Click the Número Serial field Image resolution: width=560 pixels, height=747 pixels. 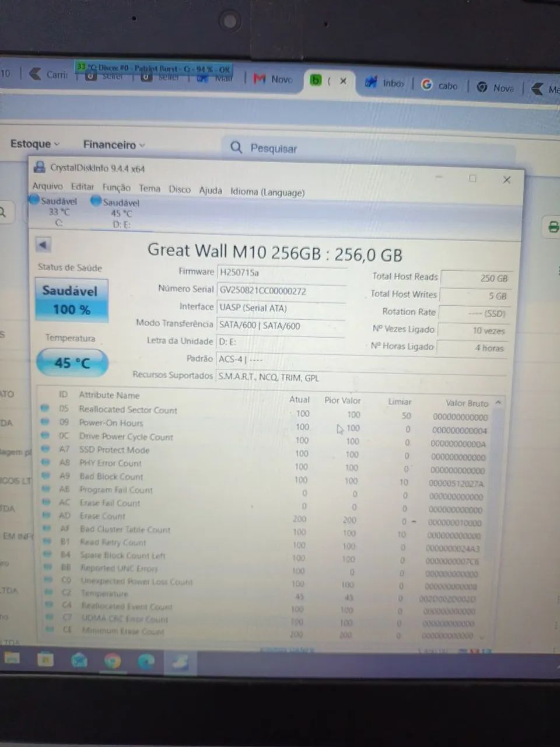coord(282,291)
